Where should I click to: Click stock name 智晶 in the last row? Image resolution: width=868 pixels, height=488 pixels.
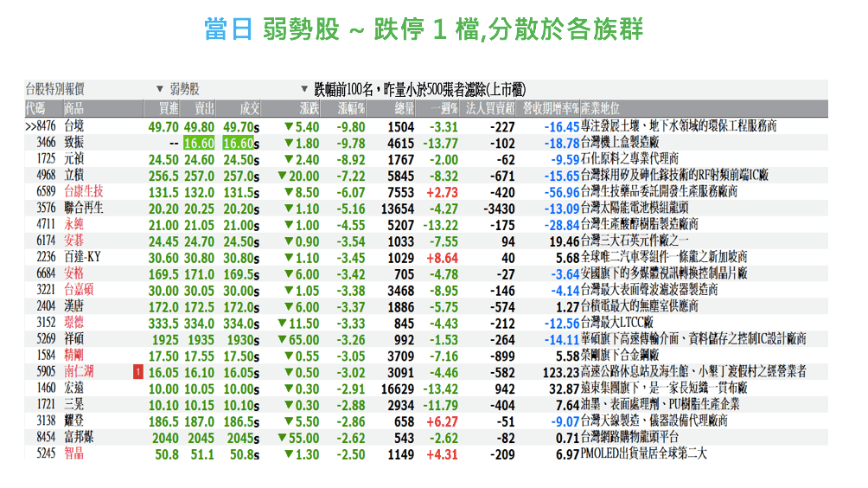coord(73,454)
